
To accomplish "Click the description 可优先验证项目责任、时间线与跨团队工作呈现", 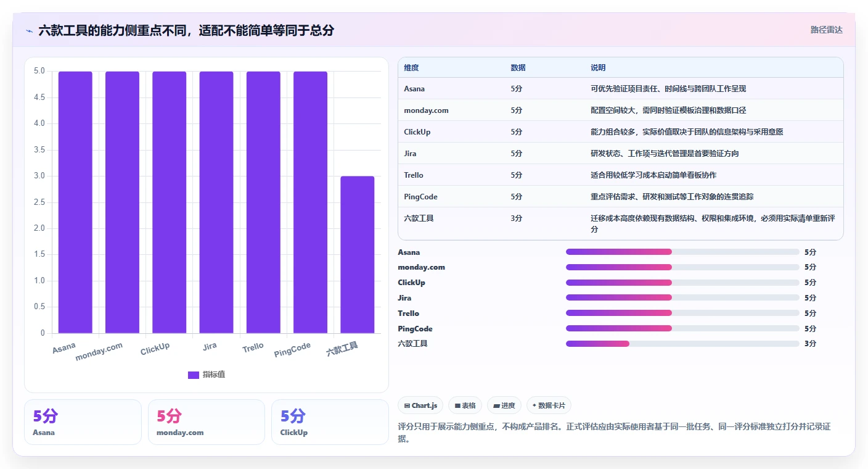I will tap(668, 89).
